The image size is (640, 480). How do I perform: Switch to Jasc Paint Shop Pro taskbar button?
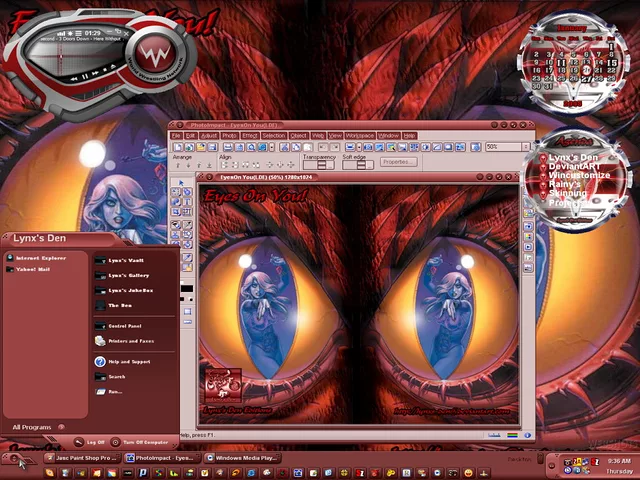pyautogui.click(x=82, y=458)
